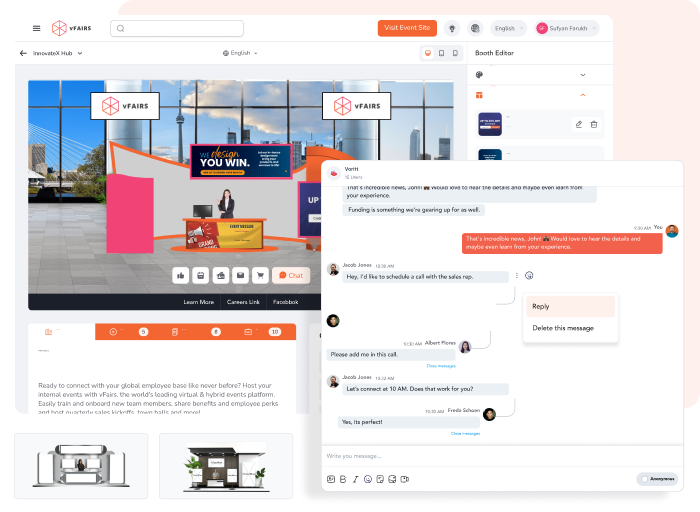700x512 pixels.
Task: Click the bold formatting icon in chat
Action: coord(343,479)
